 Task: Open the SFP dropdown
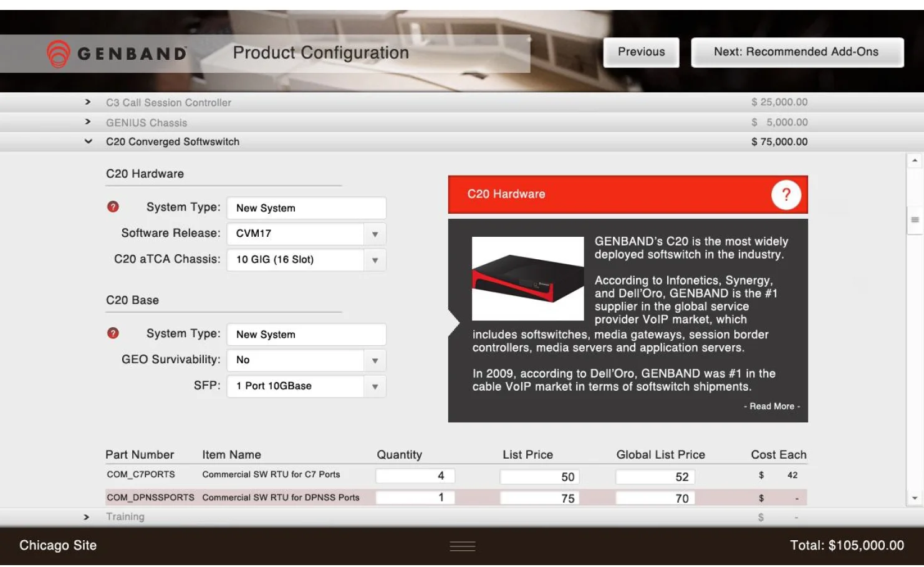[375, 386]
